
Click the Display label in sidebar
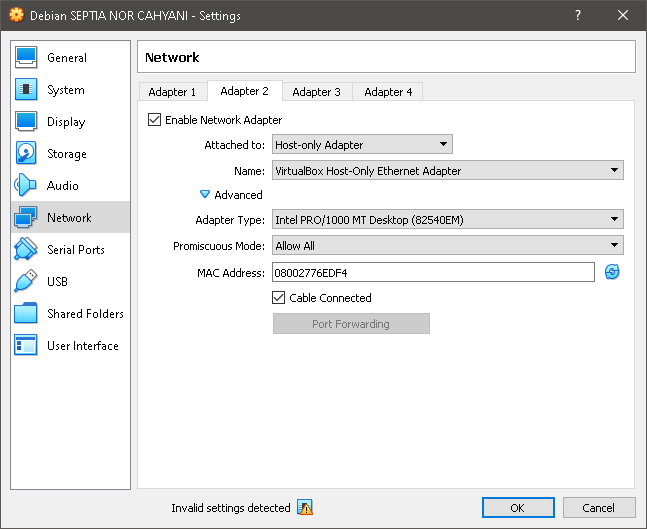coord(66,122)
